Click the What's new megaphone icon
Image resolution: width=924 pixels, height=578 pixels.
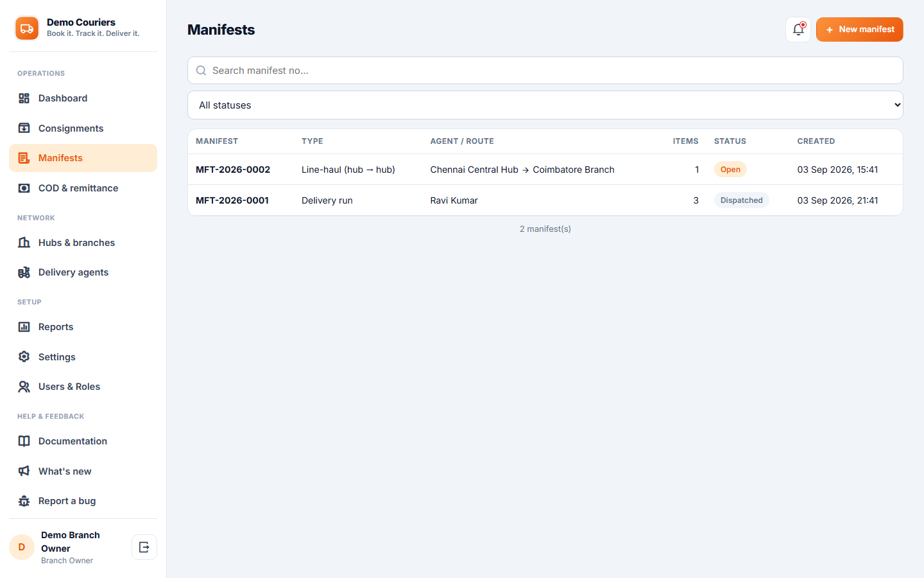(24, 471)
